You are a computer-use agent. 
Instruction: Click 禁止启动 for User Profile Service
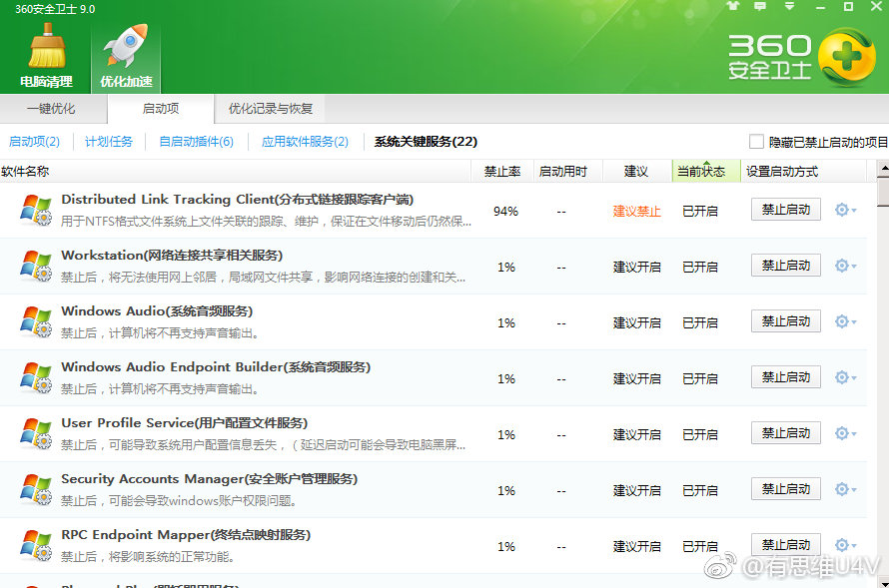(786, 433)
